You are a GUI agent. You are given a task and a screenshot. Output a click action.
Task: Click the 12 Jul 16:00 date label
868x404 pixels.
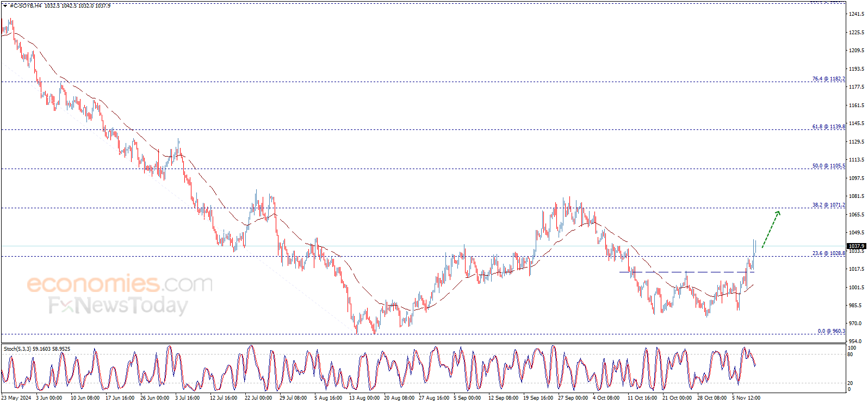click(x=224, y=398)
